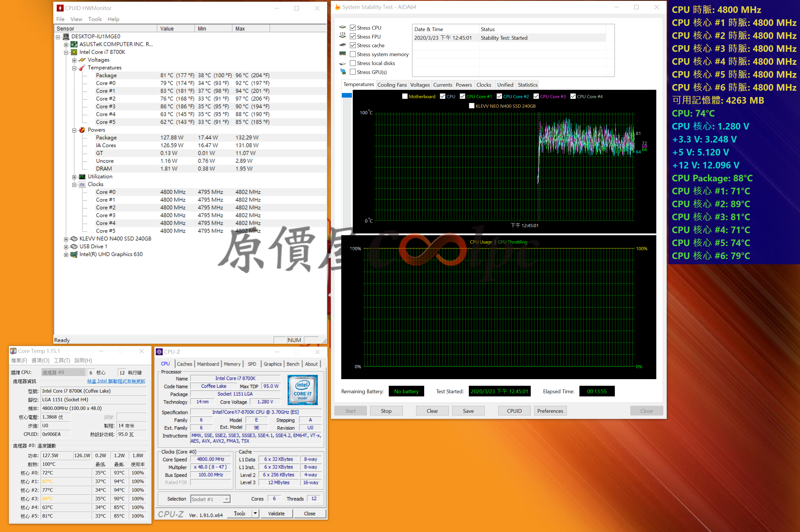
Task: Click the Temperatures thermometer icon
Action: (x=82, y=68)
